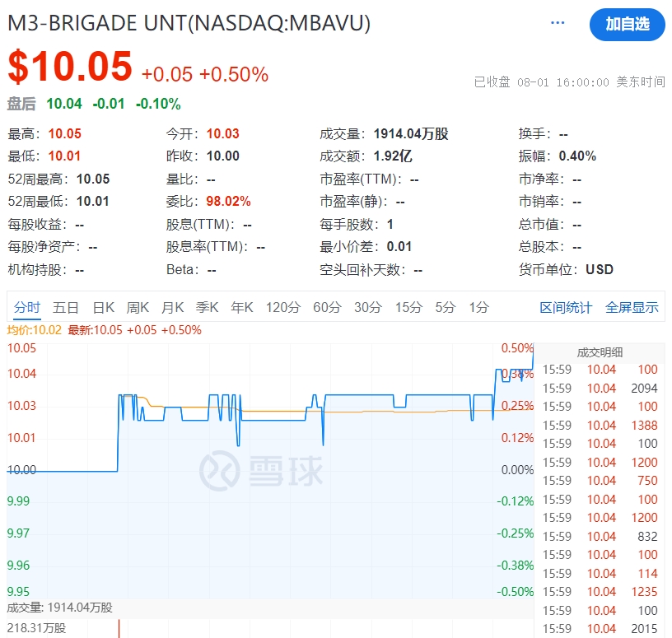The width and height of the screenshot is (672, 638).
Task: Switch to the 季K quarterly chart tab
Action: [x=206, y=306]
